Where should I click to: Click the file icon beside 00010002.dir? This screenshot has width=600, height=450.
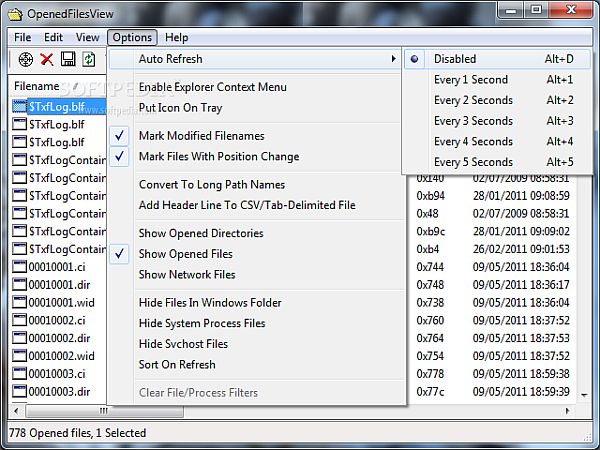pyautogui.click(x=19, y=338)
